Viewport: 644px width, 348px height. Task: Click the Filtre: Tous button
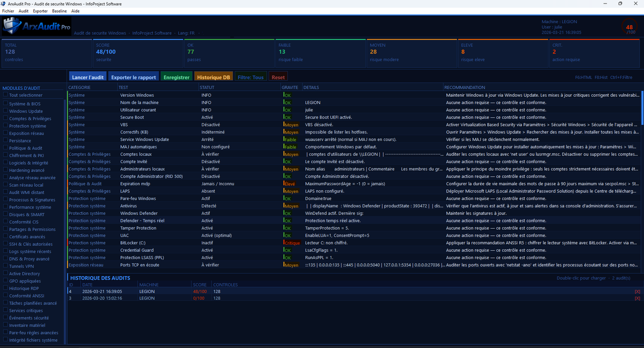(x=251, y=77)
